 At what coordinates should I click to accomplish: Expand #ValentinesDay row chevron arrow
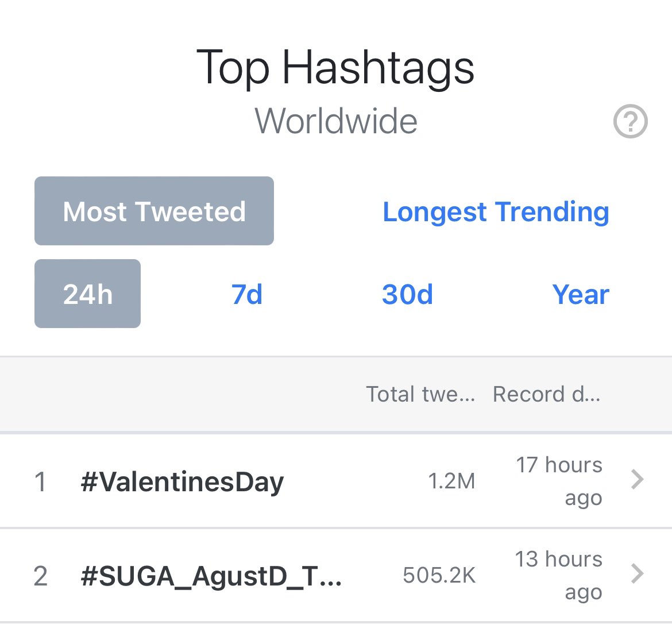click(638, 479)
